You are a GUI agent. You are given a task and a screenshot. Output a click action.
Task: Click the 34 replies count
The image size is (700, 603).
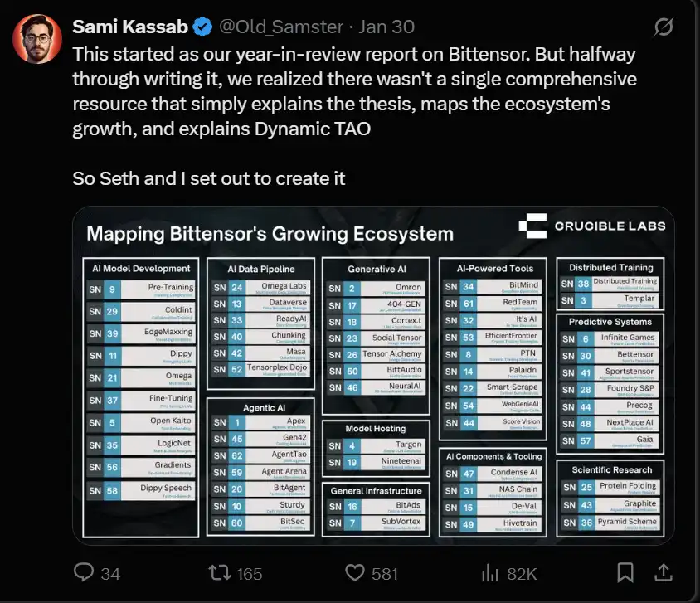point(110,573)
